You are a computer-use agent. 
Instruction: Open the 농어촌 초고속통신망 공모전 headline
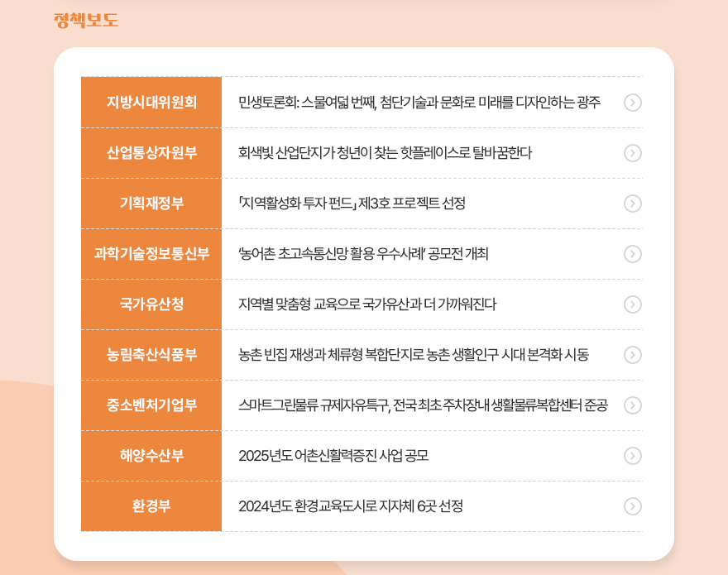(x=363, y=254)
